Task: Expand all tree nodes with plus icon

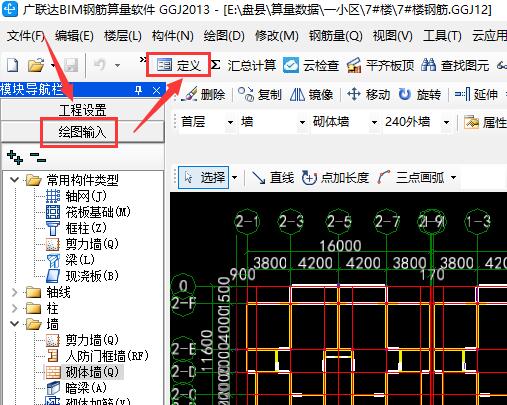Action: click(x=15, y=157)
